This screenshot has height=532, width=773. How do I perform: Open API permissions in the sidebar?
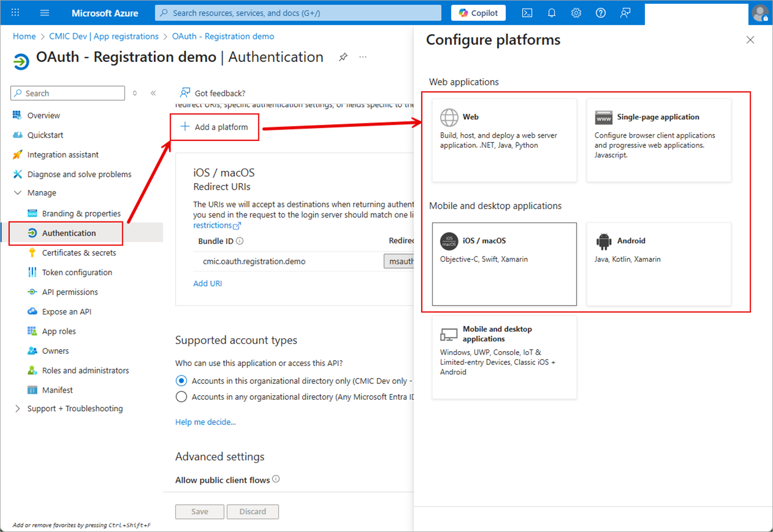tap(70, 292)
